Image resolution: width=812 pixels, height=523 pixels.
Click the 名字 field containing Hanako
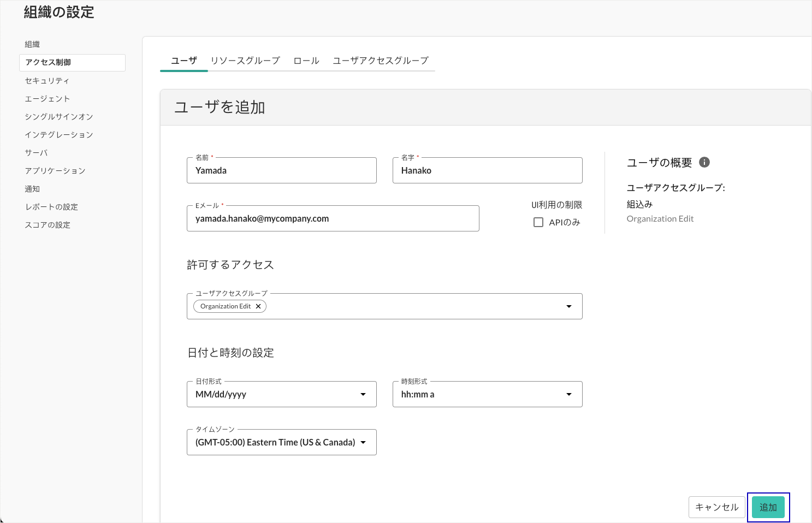pos(488,170)
